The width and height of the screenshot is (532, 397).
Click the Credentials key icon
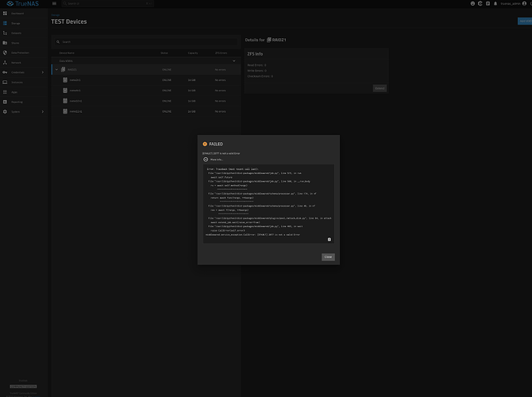click(5, 72)
